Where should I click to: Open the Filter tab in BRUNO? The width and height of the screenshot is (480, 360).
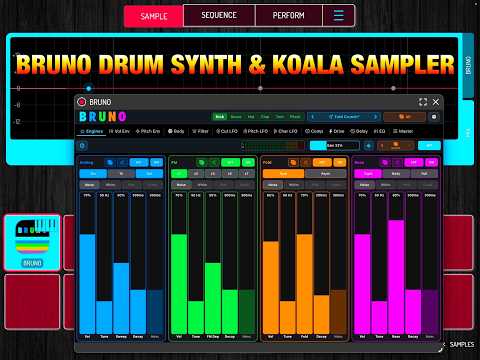click(200, 131)
